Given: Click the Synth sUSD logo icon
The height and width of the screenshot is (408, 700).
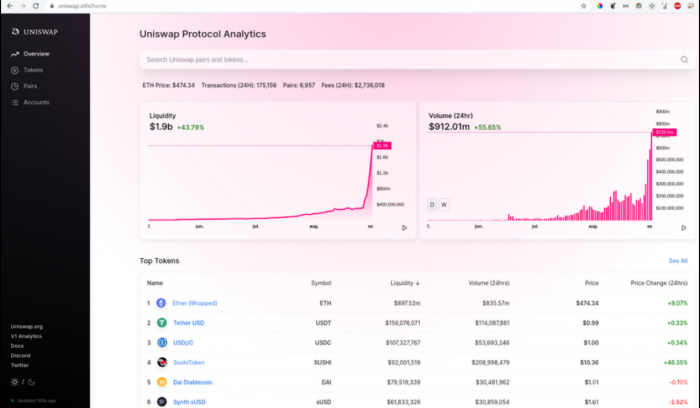Looking at the screenshot, I should (x=162, y=402).
